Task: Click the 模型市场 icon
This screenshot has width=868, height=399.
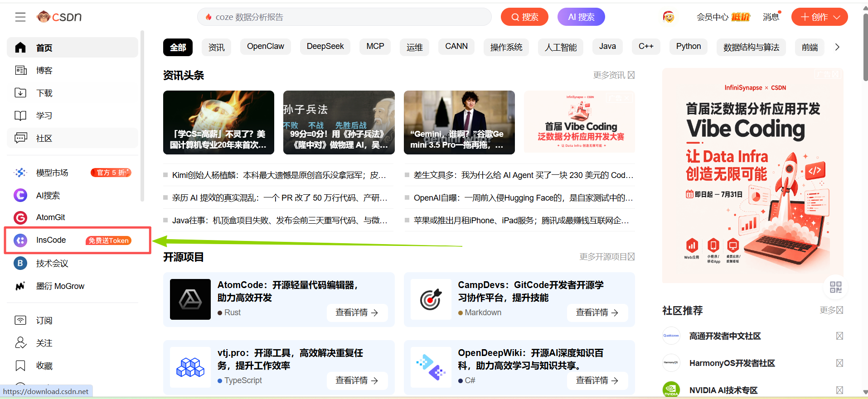Action: (20, 173)
